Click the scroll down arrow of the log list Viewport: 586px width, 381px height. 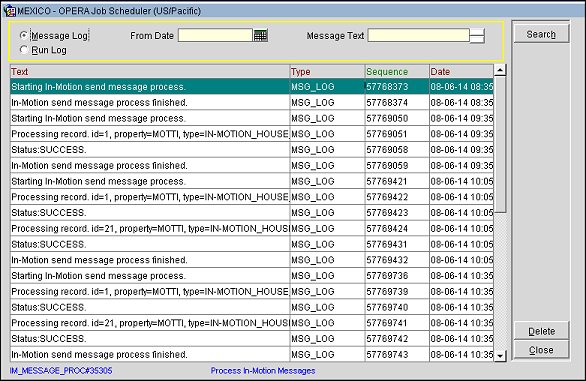click(500, 356)
